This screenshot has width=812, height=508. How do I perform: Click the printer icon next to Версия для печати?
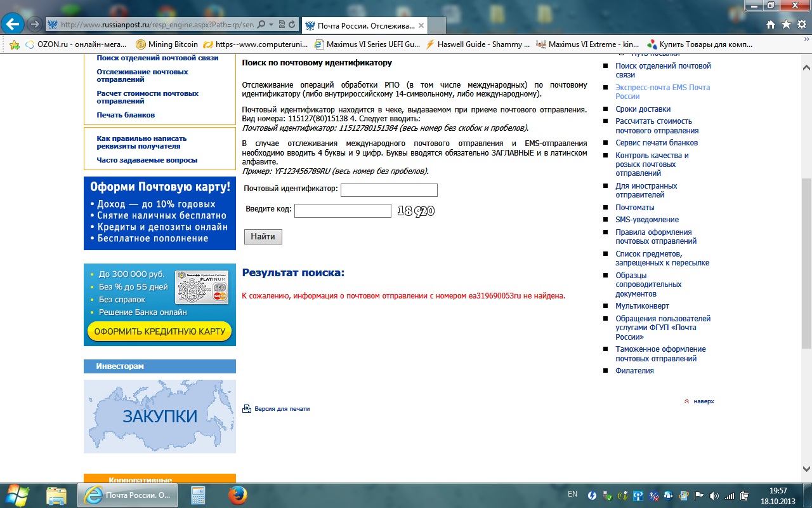click(x=247, y=409)
